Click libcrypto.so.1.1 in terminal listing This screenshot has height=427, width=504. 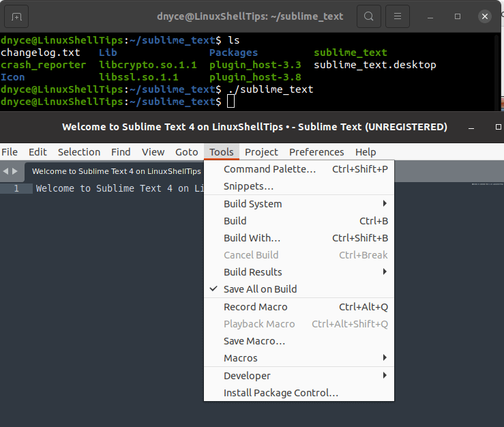(147, 65)
